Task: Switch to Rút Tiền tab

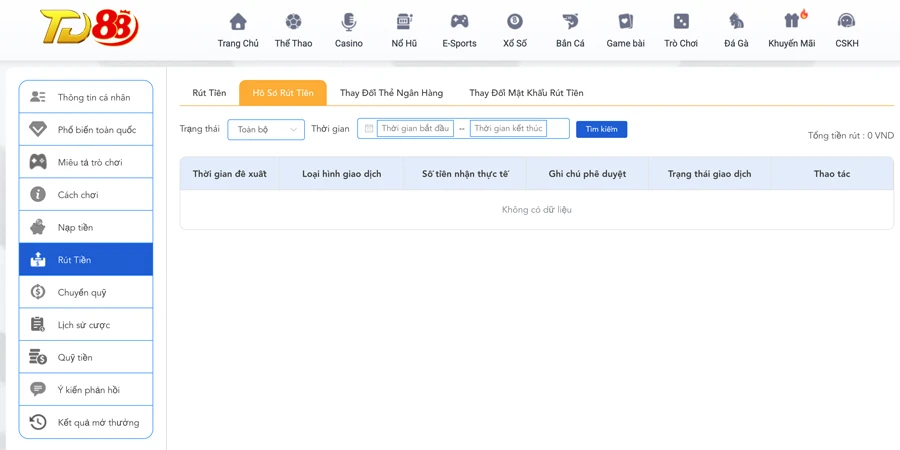Action: pos(210,93)
